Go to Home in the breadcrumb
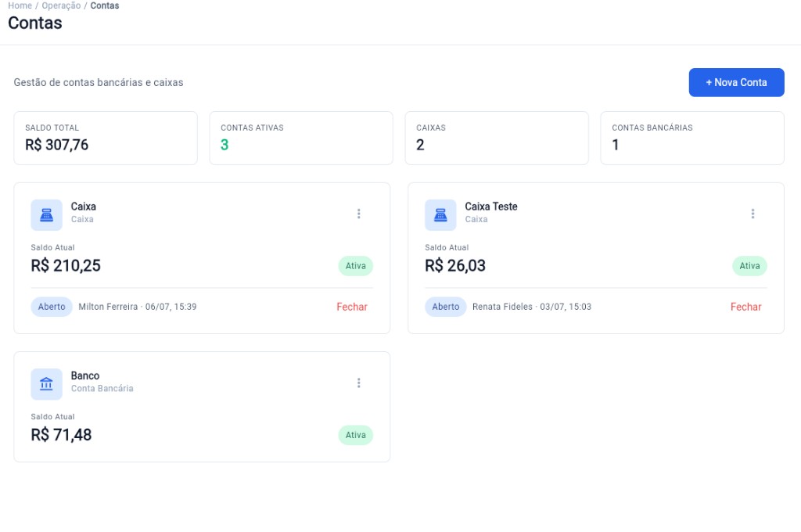This screenshot has height=532, width=801. [x=20, y=5]
